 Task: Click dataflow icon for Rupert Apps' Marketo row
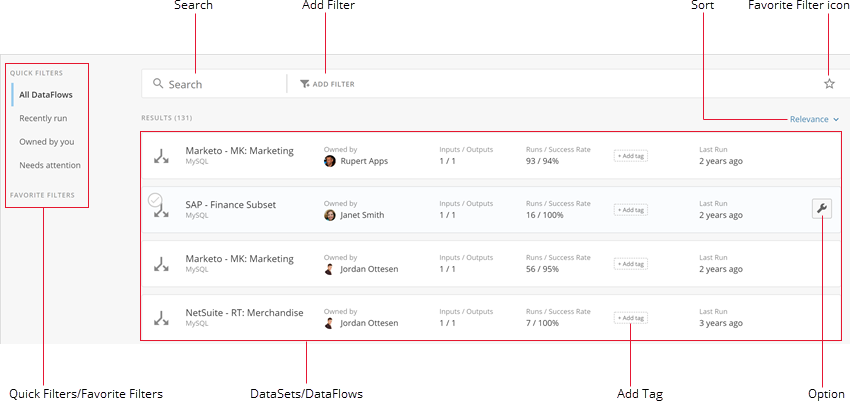160,155
